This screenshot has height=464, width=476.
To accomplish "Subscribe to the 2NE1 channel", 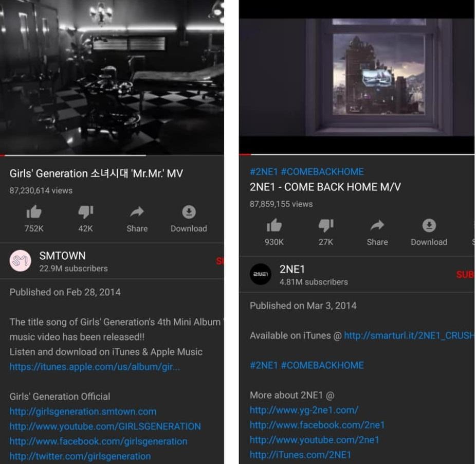I will point(465,275).
